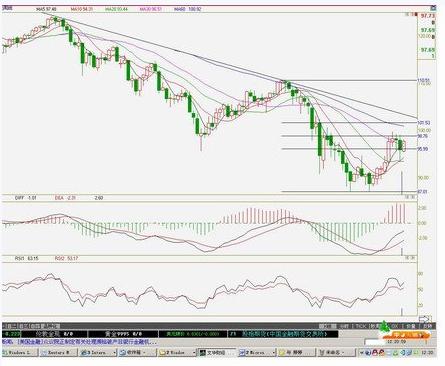The image size is (445, 366).
Task: Click the MA60 100.92 indicator label
Action: point(188,9)
